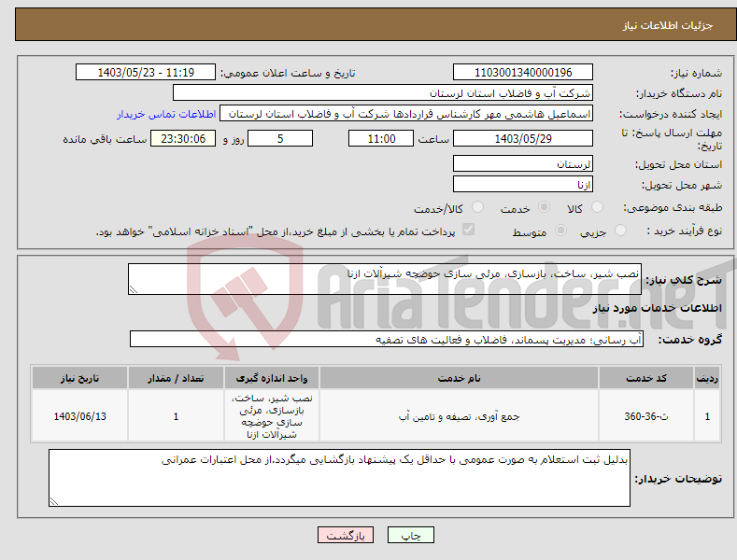Click the delivery province field لرستان
737x560 pixels.
tap(523, 164)
